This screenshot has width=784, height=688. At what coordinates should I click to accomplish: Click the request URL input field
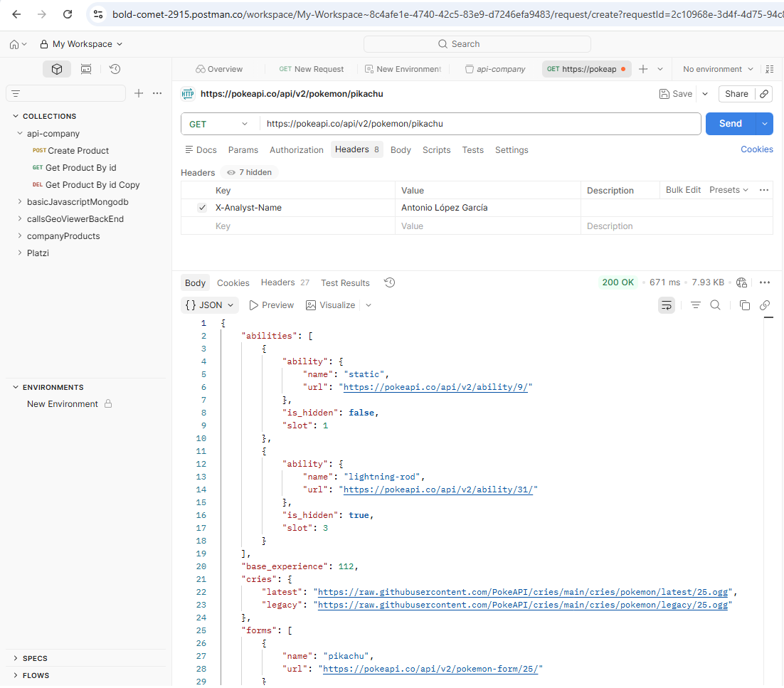[x=480, y=124]
